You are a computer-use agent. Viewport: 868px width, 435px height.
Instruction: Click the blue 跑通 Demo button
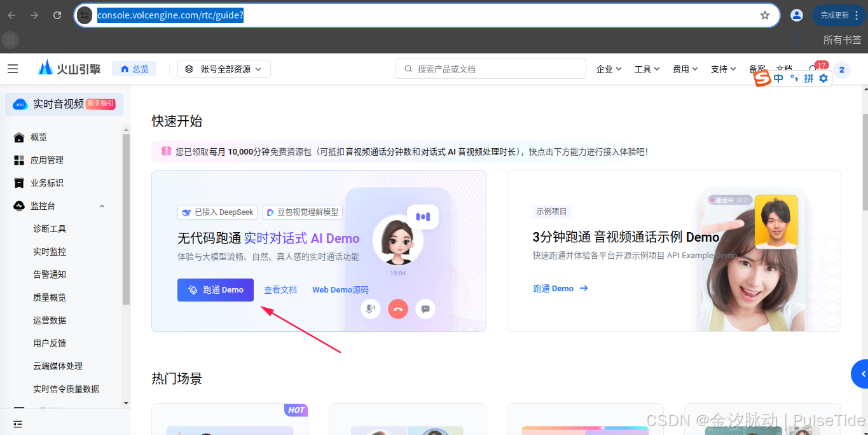(x=216, y=290)
